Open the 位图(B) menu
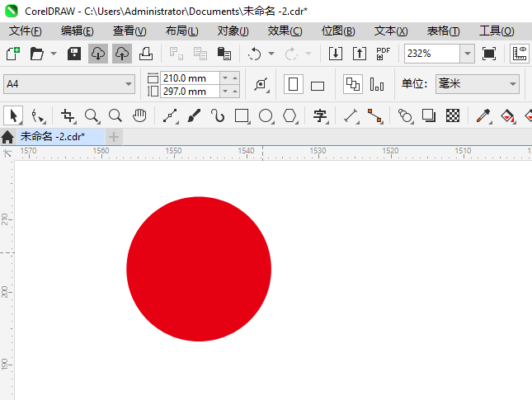Image resolution: width=532 pixels, height=400 pixels. 338,31
